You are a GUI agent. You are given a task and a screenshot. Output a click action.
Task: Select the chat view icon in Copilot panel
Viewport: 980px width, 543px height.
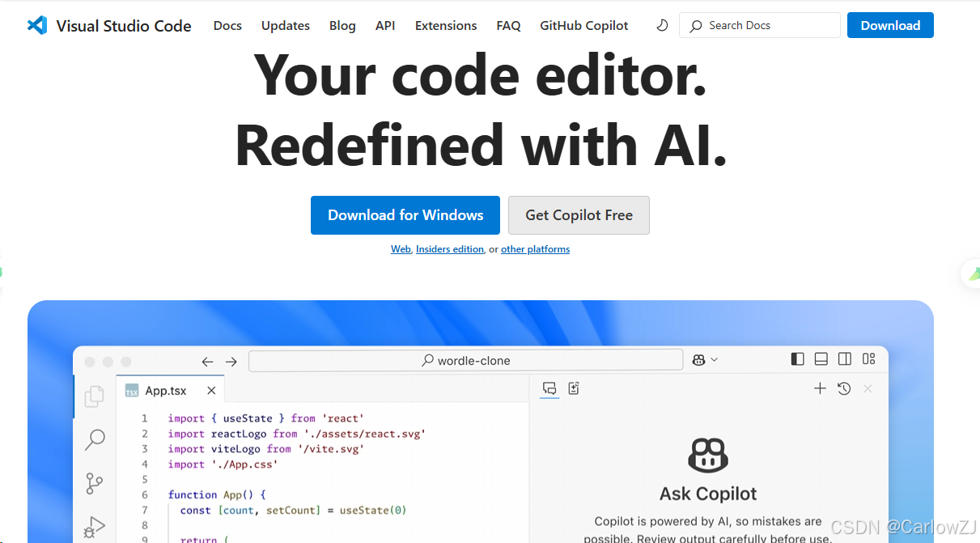[549, 388]
